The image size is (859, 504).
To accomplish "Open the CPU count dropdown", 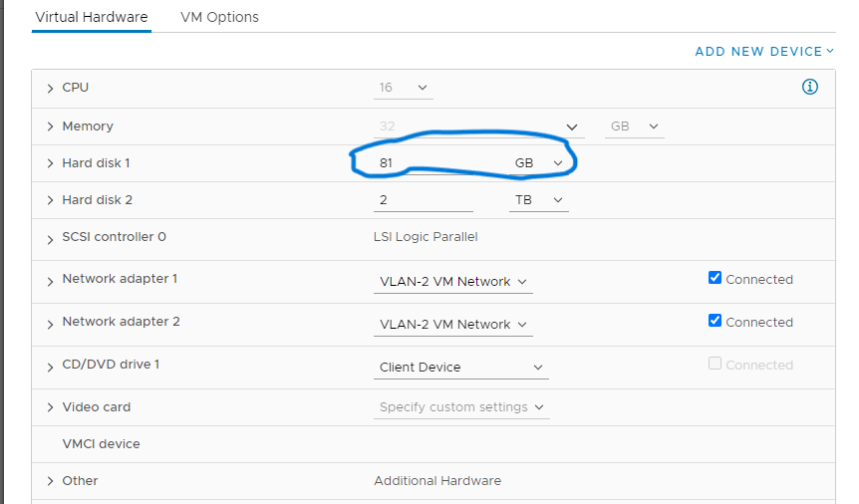I will (x=404, y=88).
